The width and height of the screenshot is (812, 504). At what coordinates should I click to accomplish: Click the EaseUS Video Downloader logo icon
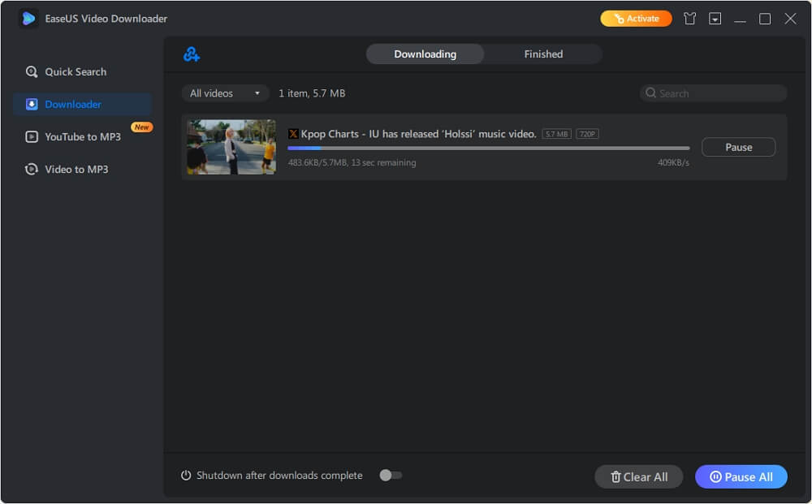click(x=28, y=19)
